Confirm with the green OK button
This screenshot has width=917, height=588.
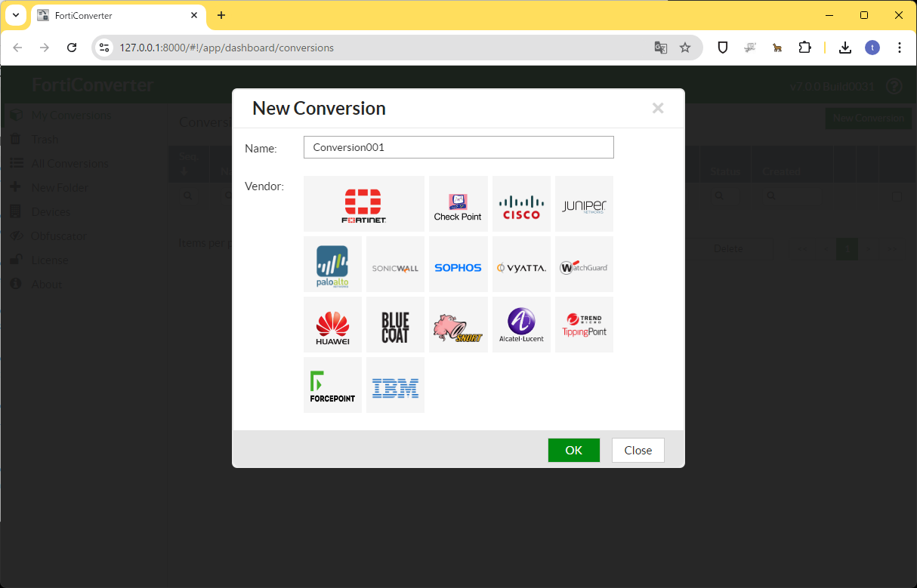[x=574, y=450]
